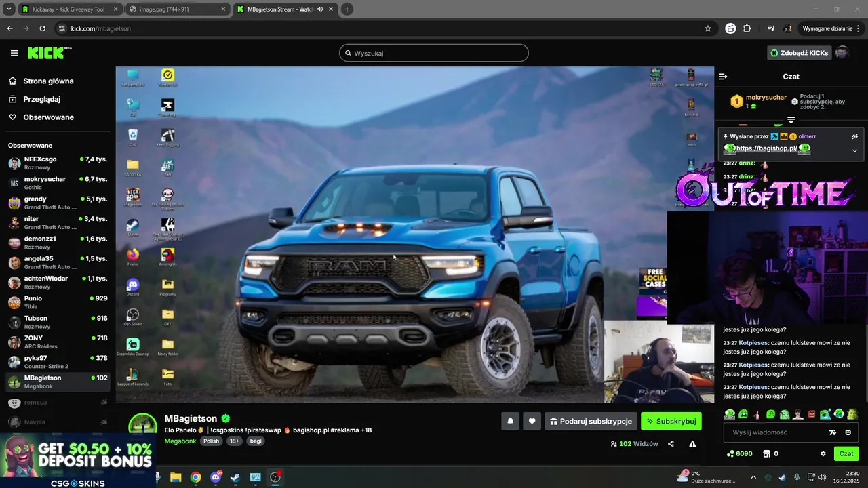View channel points balance 6090
868x488 pixels.
coord(739,453)
